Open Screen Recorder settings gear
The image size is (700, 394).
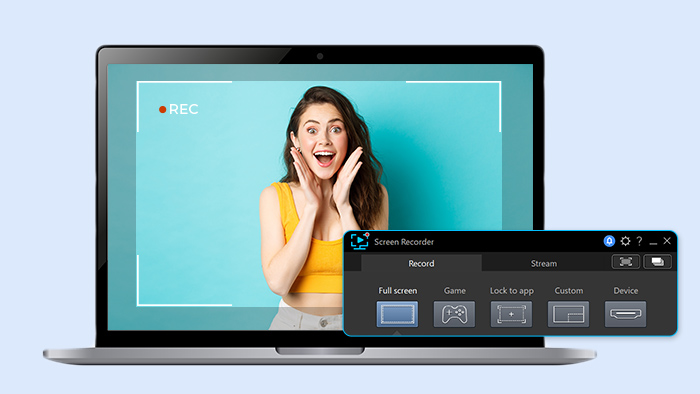point(625,241)
